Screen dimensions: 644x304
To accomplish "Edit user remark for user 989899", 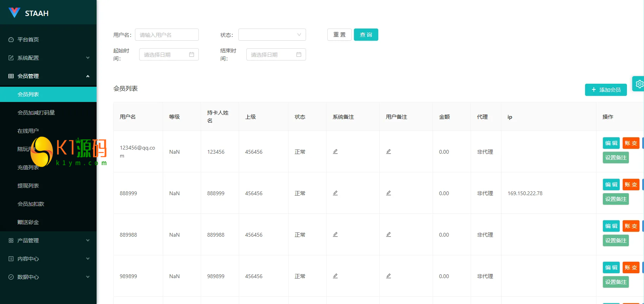I will coord(389,276).
